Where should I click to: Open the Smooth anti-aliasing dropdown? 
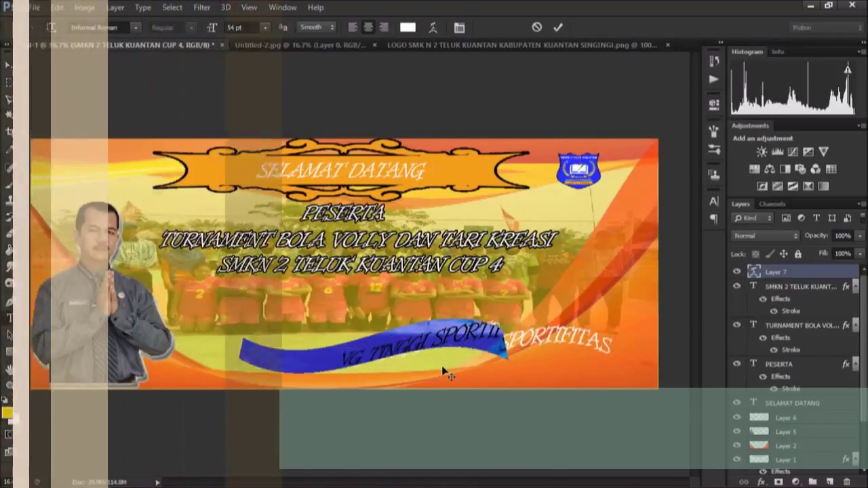pyautogui.click(x=317, y=28)
